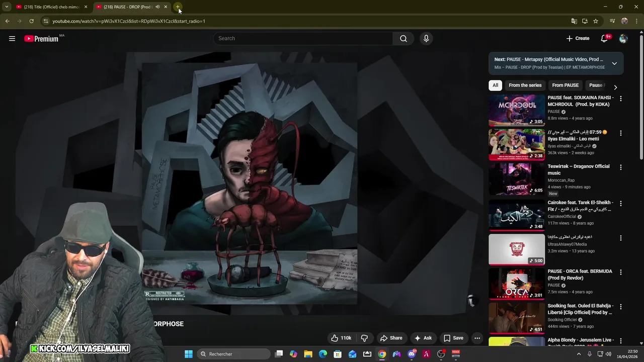Open options for Cairokee video
The image size is (644, 362).
(620, 204)
